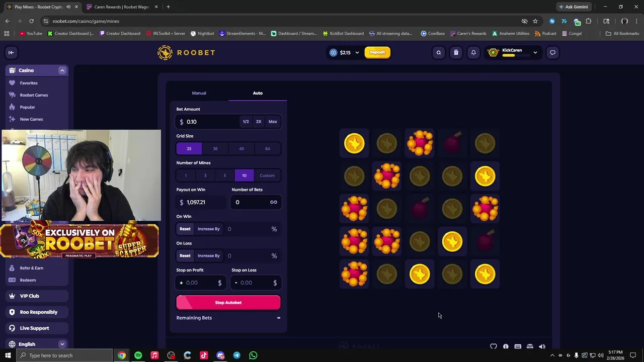
Task: Click the Ask Gemini button
Action: pos(573,7)
